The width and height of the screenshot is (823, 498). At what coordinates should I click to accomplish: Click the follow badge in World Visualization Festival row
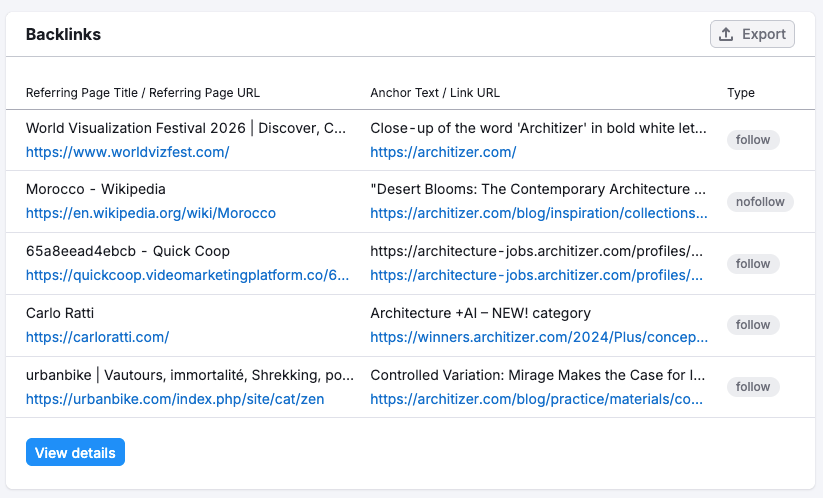point(752,140)
